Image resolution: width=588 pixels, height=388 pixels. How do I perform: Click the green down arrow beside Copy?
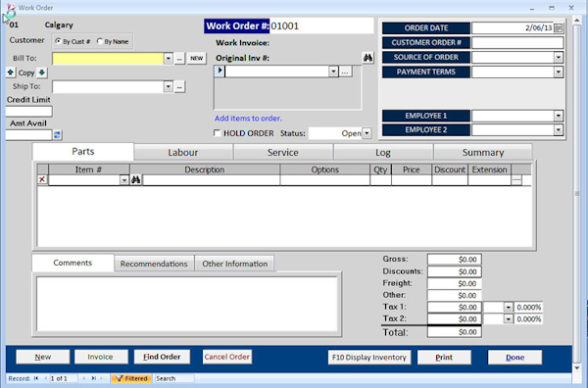[41, 73]
